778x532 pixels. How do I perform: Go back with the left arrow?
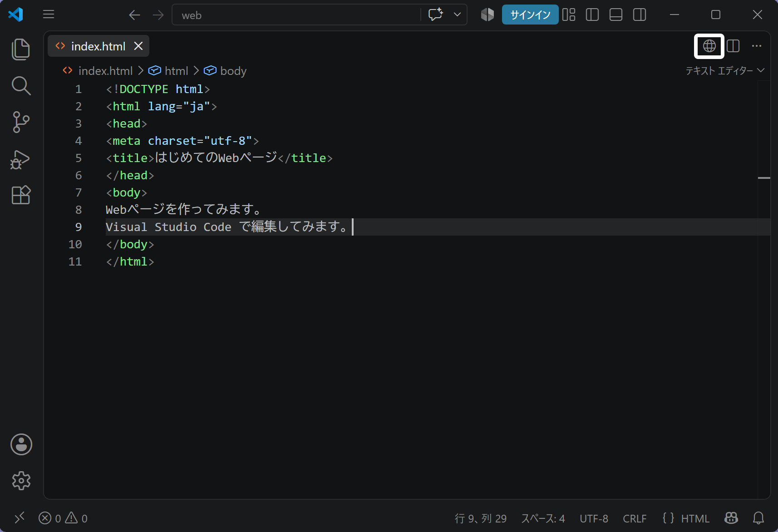coord(134,15)
